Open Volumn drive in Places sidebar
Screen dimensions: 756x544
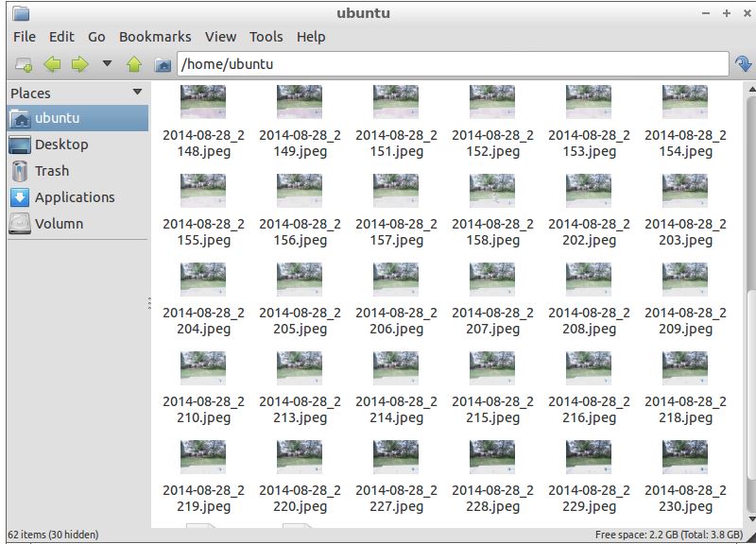coord(77,224)
